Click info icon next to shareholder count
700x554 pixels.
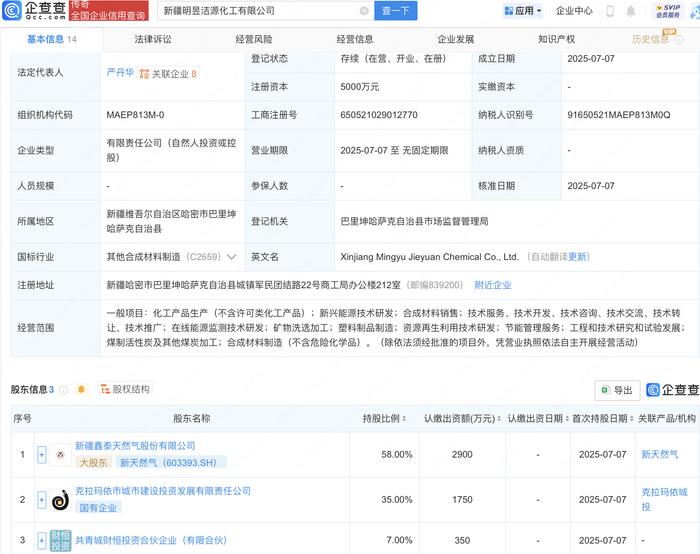click(63, 390)
